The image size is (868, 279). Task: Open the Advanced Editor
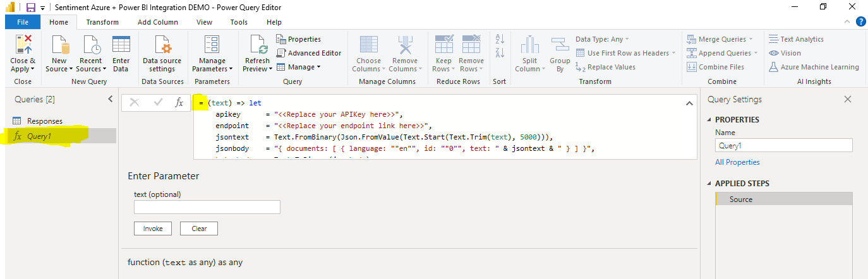(309, 53)
